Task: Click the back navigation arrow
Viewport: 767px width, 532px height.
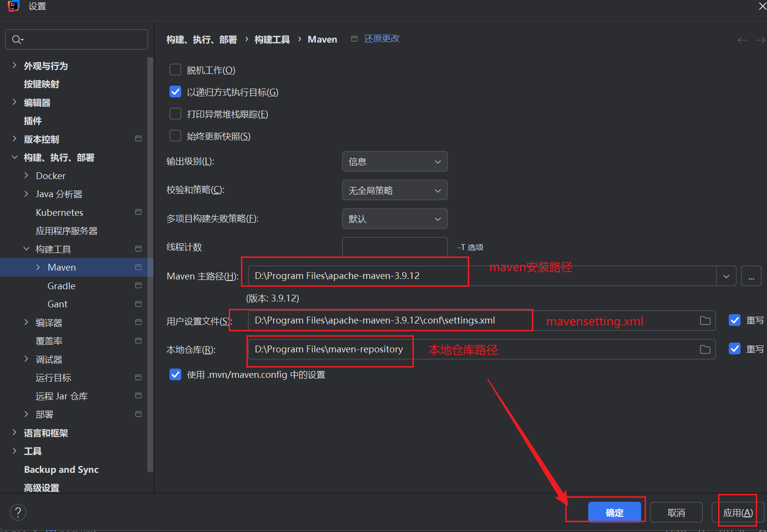Action: click(742, 40)
